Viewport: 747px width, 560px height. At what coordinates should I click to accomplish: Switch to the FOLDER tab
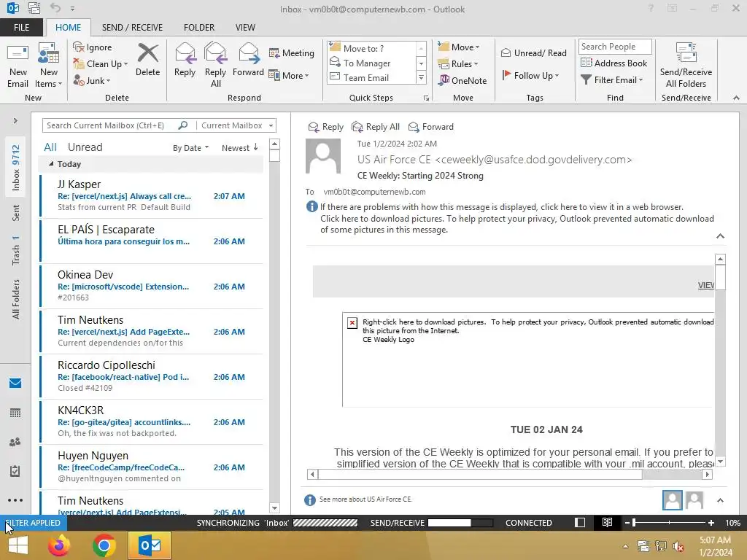[199, 28]
